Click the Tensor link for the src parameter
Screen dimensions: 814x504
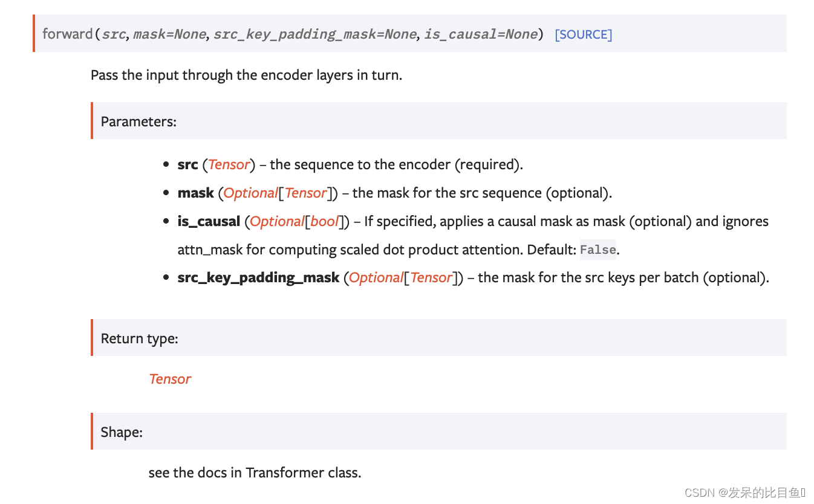pyautogui.click(x=229, y=164)
